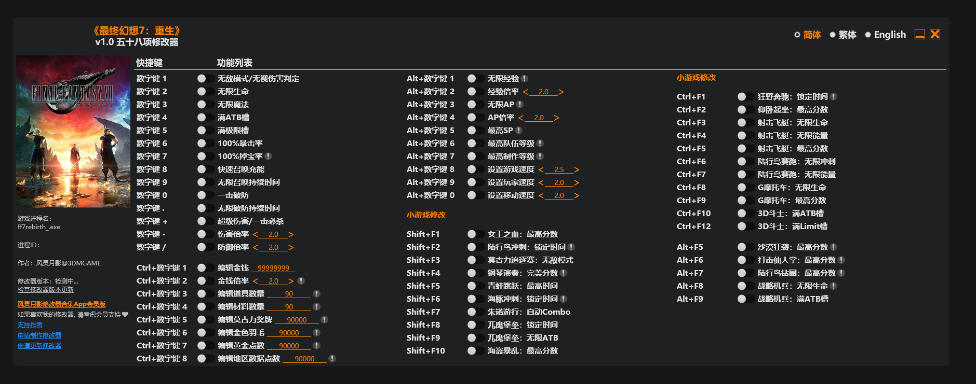Click info icon on Ctrl+数字键 5 row
This screenshot has width=976, height=384.
324,319
